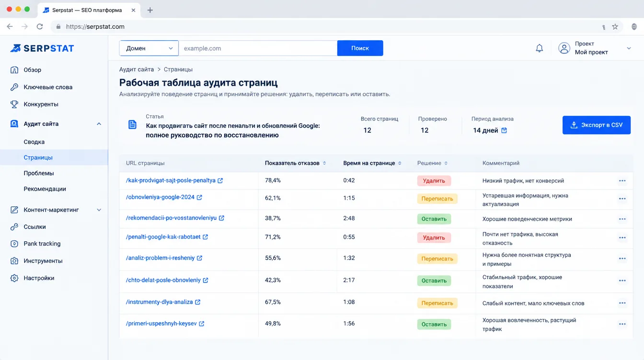The width and height of the screenshot is (644, 360).
Task: Click the article document icon
Action: (x=132, y=124)
